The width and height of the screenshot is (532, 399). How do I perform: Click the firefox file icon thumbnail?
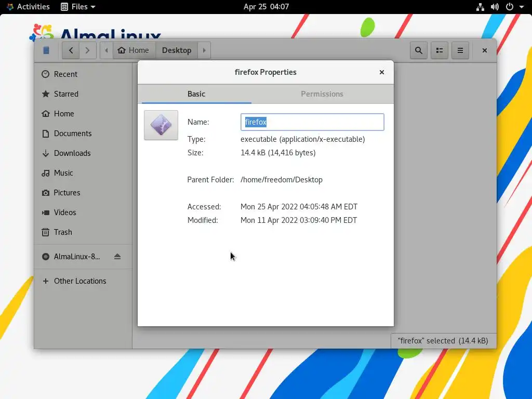[161, 125]
